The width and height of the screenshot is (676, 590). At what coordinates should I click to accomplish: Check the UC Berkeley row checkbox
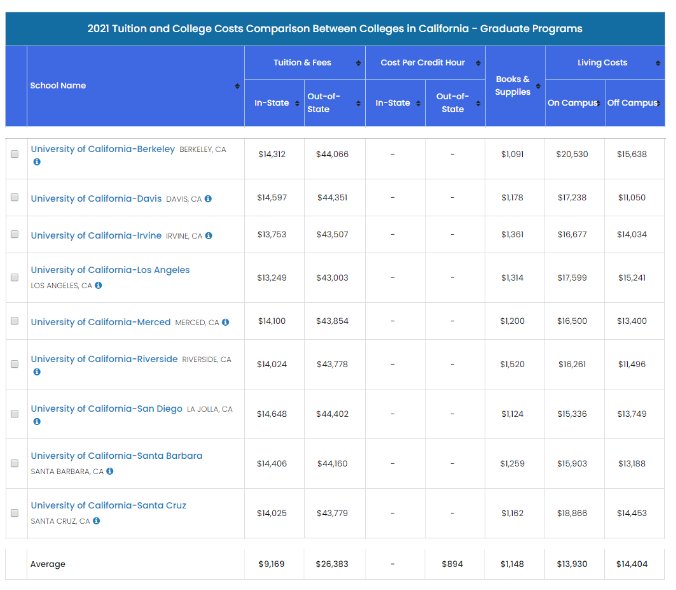point(14,154)
